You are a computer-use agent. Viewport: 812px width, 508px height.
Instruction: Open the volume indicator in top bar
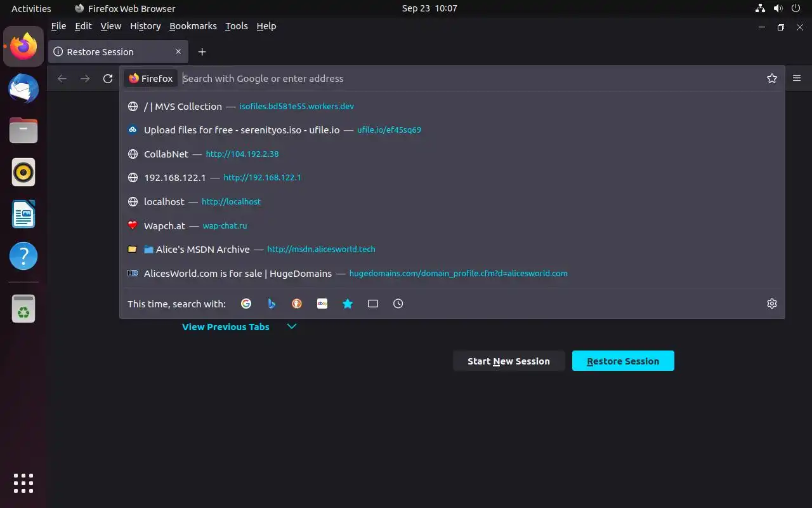coord(778,8)
